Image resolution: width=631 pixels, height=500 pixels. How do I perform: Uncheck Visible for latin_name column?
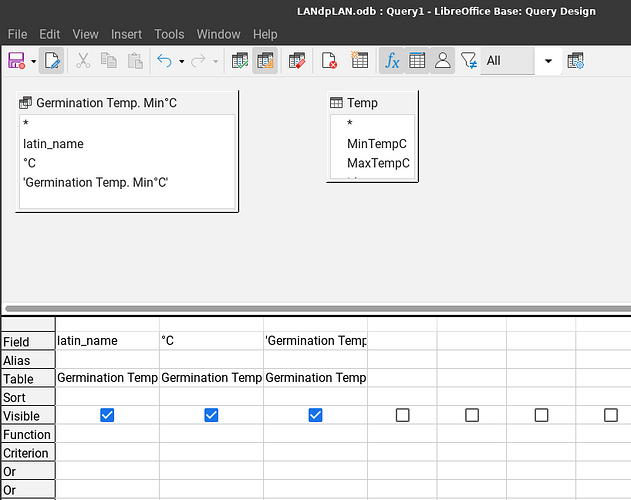(x=107, y=415)
